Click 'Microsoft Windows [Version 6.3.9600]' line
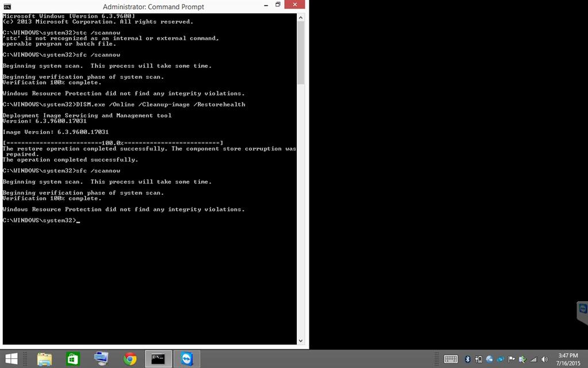 tap(69, 16)
